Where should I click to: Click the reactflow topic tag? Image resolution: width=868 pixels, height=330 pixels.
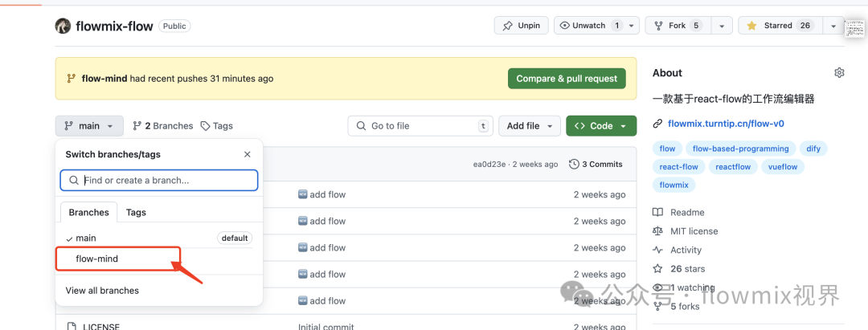733,167
